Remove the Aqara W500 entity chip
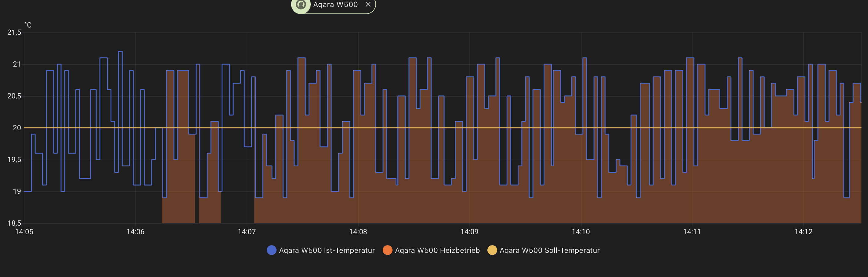Image resolution: width=868 pixels, height=277 pixels. click(368, 4)
